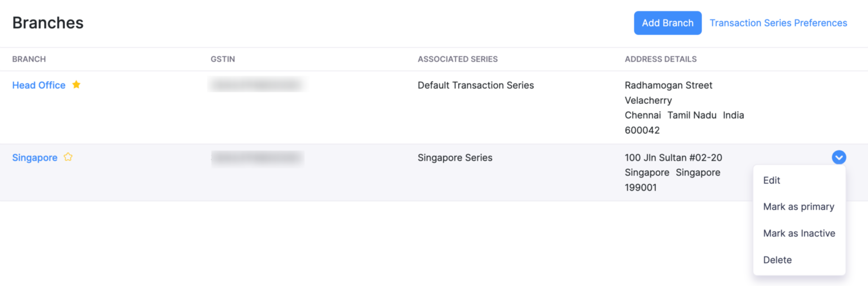
Task: Click the Default Transaction Series cell
Action: pyautogui.click(x=475, y=85)
